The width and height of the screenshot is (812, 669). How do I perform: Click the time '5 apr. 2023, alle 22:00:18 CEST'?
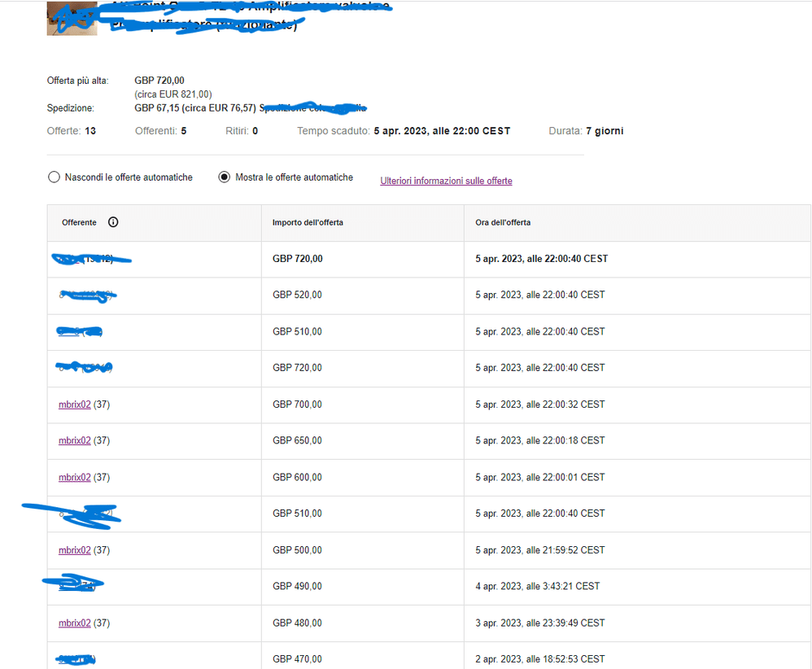[x=540, y=440]
